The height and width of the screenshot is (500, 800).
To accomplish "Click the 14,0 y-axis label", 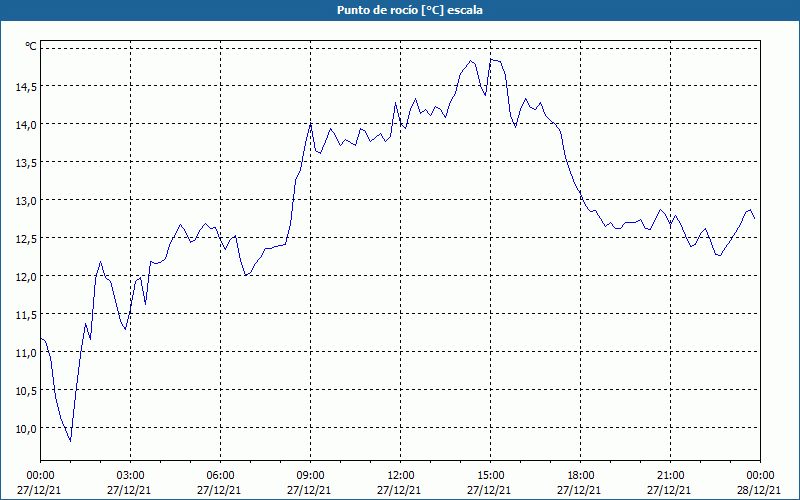I will click(26, 125).
